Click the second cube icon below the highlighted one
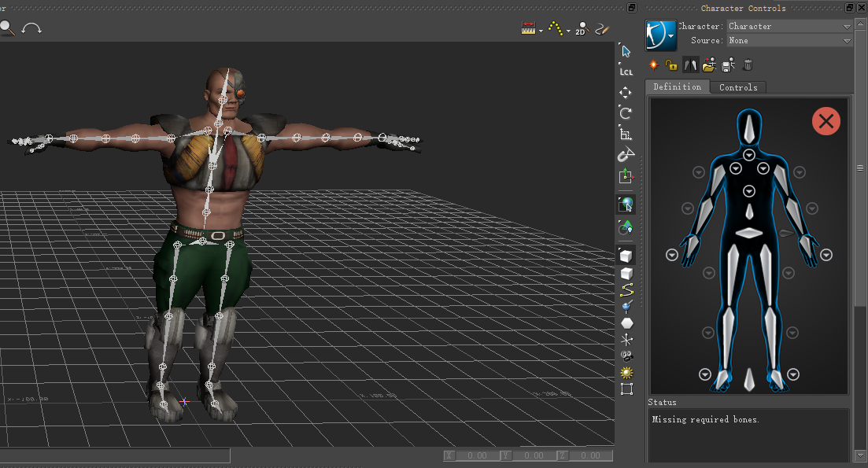Viewport: 868px width, 468px height. 626,273
